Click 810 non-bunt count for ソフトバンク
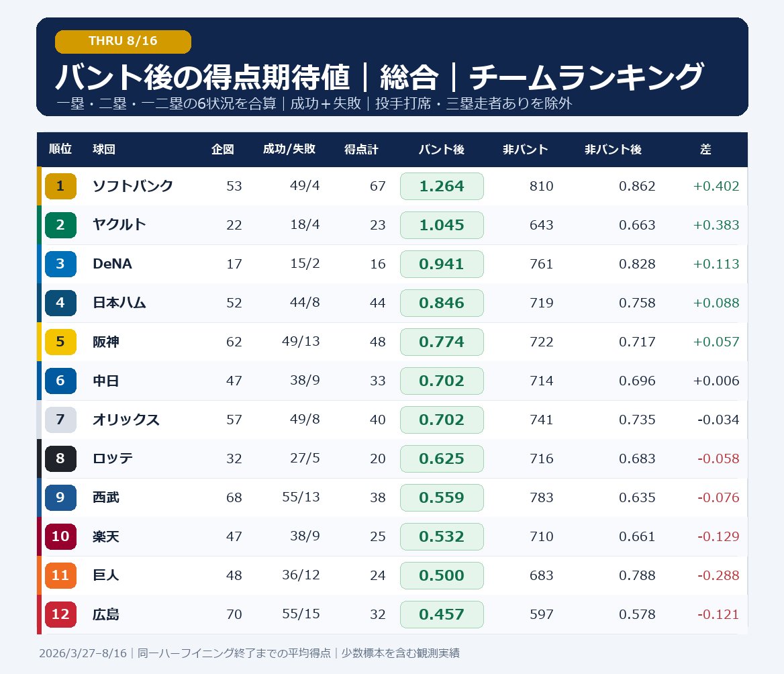This screenshot has width=784, height=674. (542, 186)
